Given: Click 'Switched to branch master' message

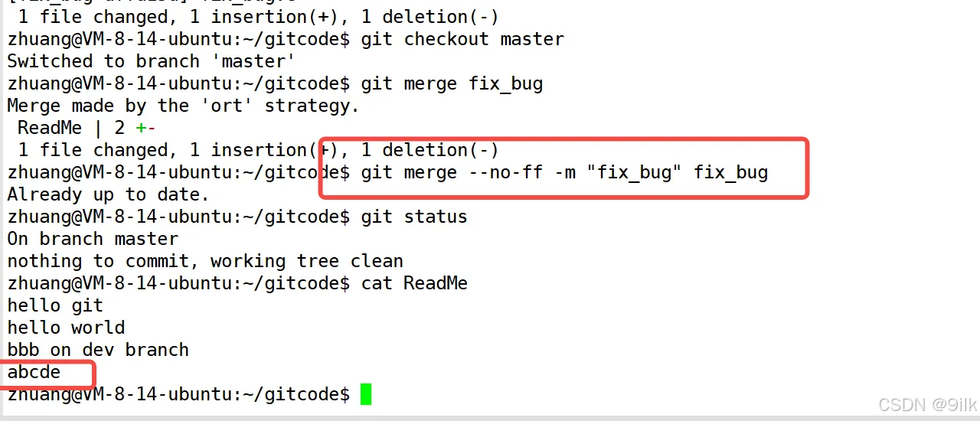Looking at the screenshot, I should pyautogui.click(x=152, y=61).
